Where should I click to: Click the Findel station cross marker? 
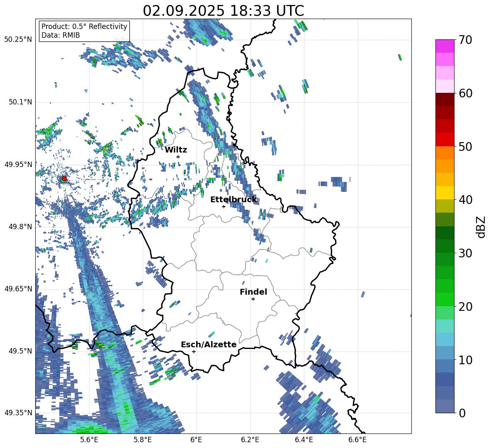point(253,299)
